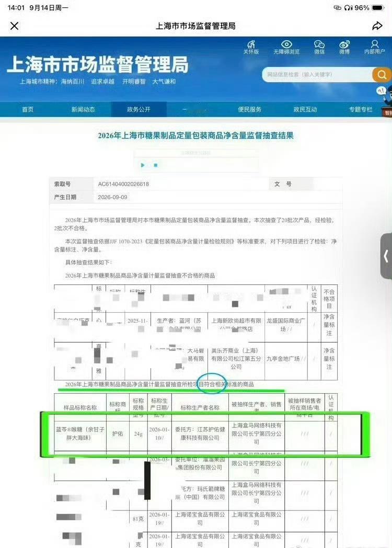The width and height of the screenshot is (392, 548).
Task: Open the 微信 WeChat icon
Action: pyautogui.click(x=319, y=47)
